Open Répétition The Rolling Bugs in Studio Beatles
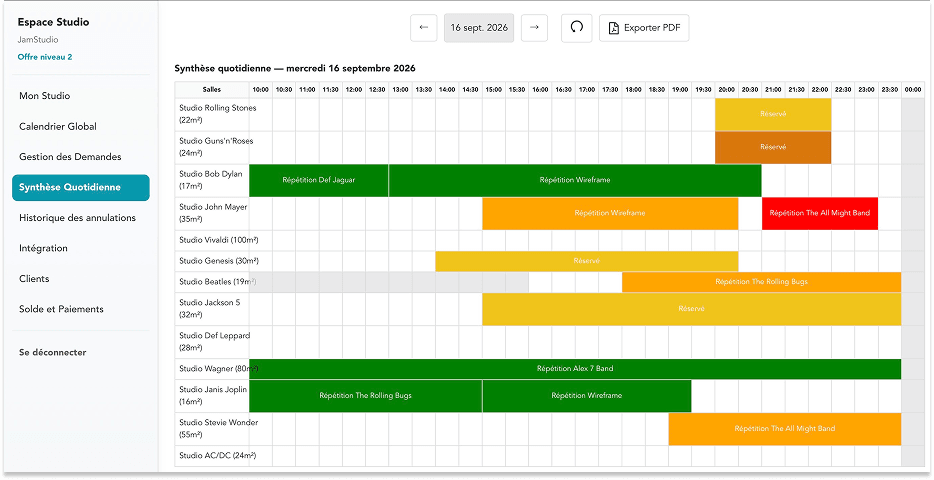Image resolution: width=934 pixels, height=480 pixels. [x=761, y=282]
